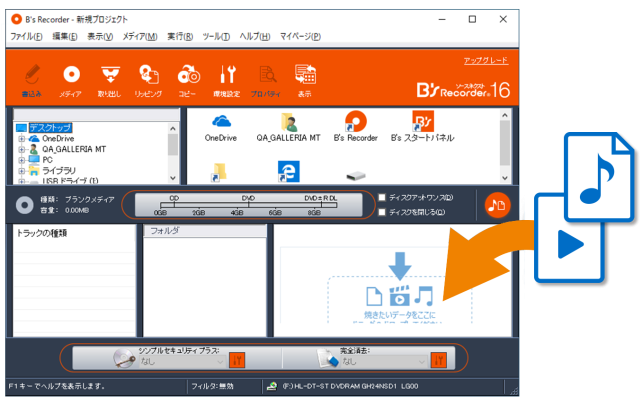Click the disc capacity gauge bar
Viewport: 642px width, 405px height.
249,205
